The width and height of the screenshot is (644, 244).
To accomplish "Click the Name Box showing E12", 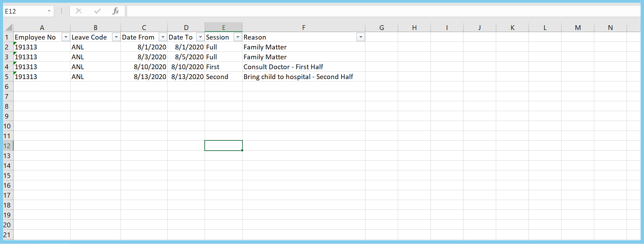I will [25, 11].
